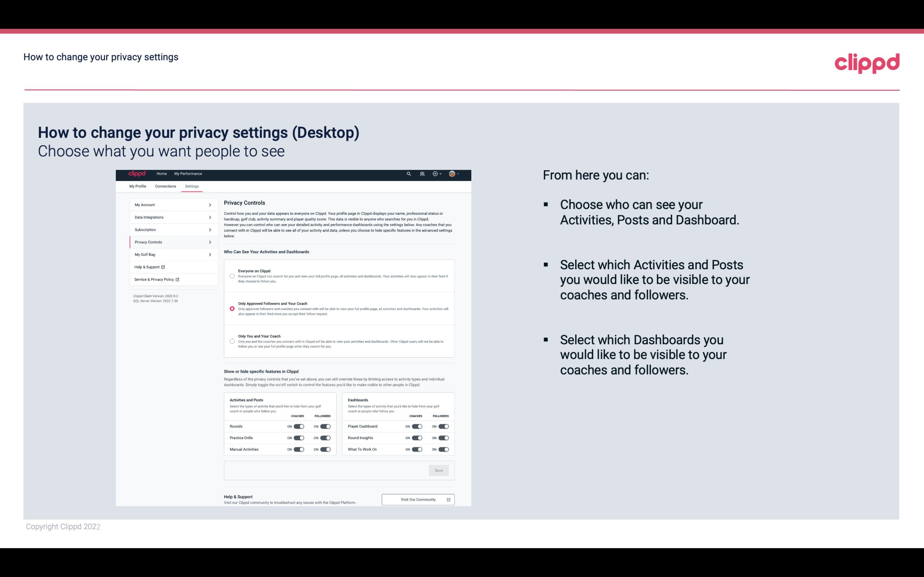The width and height of the screenshot is (924, 577).
Task: Click the Connections tab
Action: tap(166, 186)
